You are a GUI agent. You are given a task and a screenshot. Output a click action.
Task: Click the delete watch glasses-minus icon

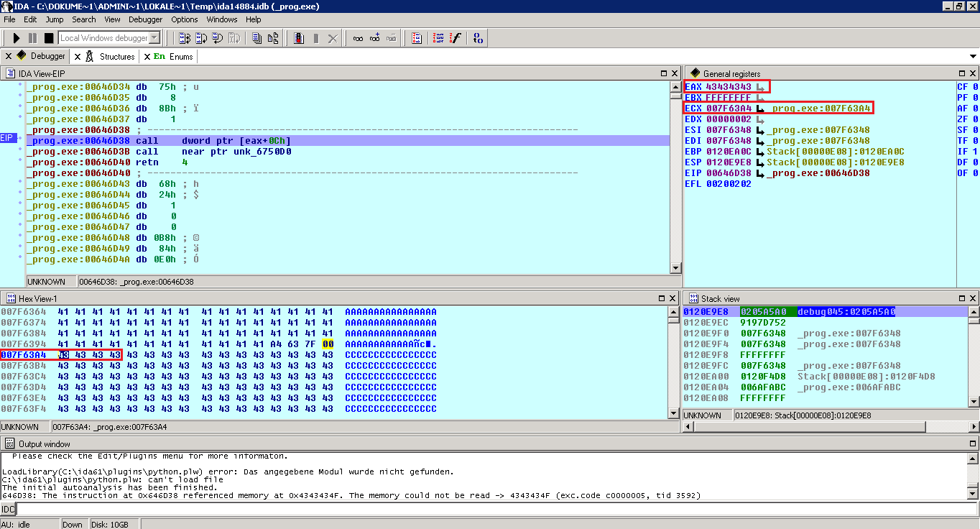(x=391, y=38)
